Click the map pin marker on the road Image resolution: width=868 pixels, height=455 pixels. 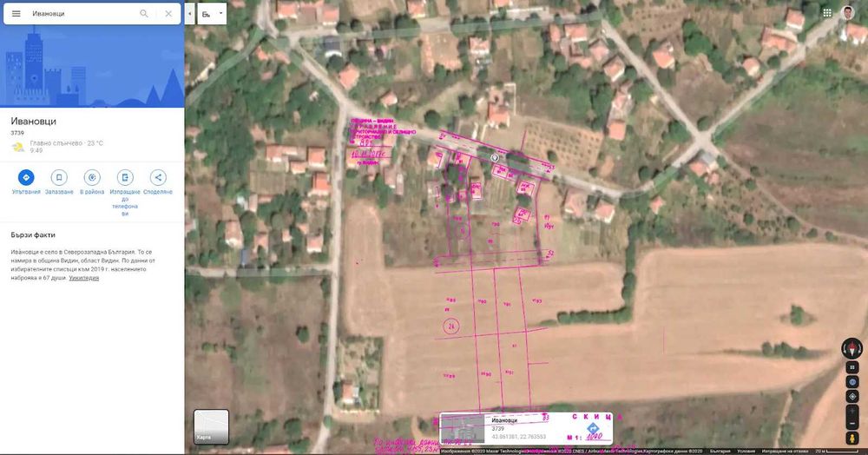point(495,158)
